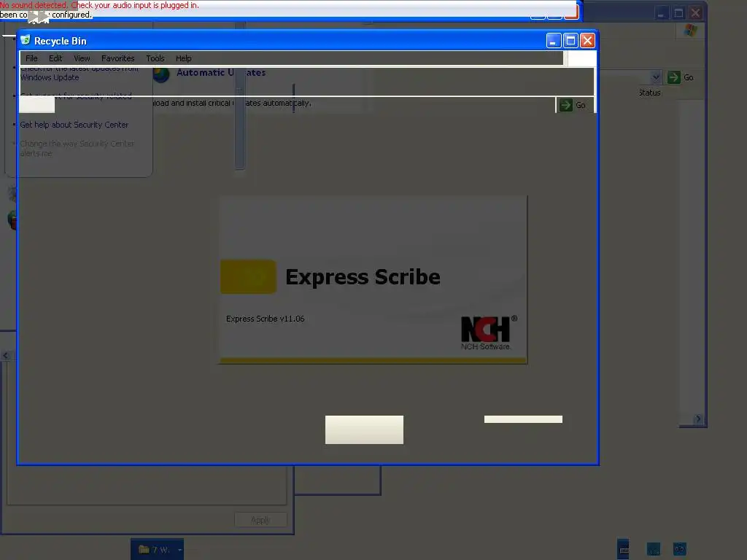
Task: Expand the background window address dropdown
Action: pyautogui.click(x=656, y=77)
